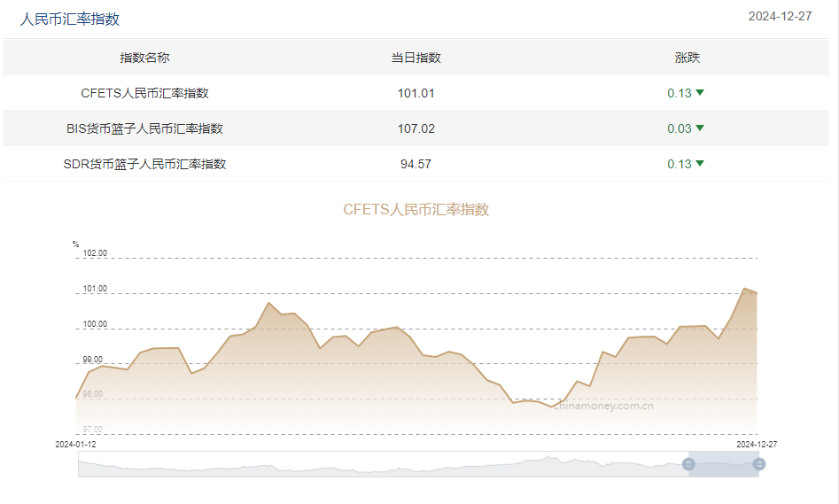Click the green down arrow in the BIS row
The height and width of the screenshot is (504, 839).
(700, 128)
